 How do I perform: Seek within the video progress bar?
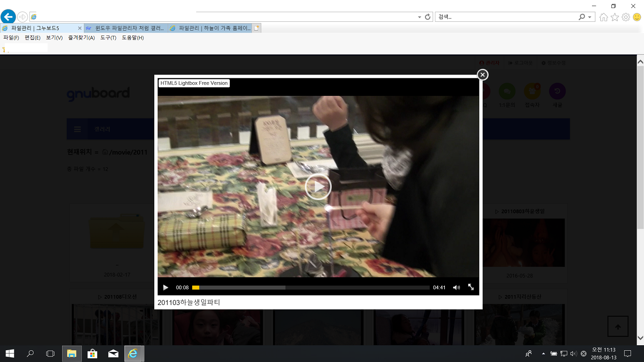pos(310,287)
